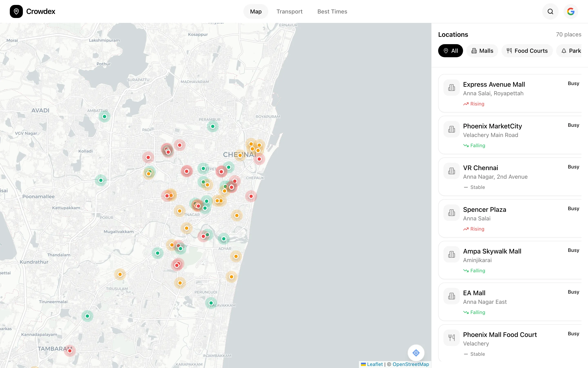Click the Rising trend on Spencer Plaza
Screen dimensions: 588x368
(473, 229)
